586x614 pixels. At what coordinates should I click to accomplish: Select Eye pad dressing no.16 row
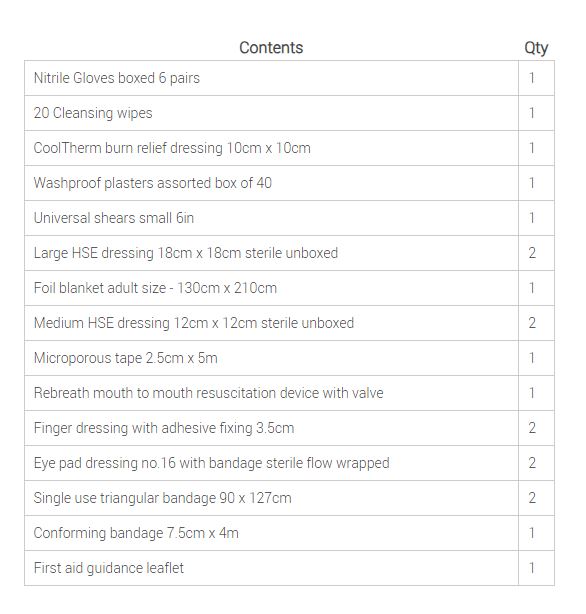[x=289, y=463]
